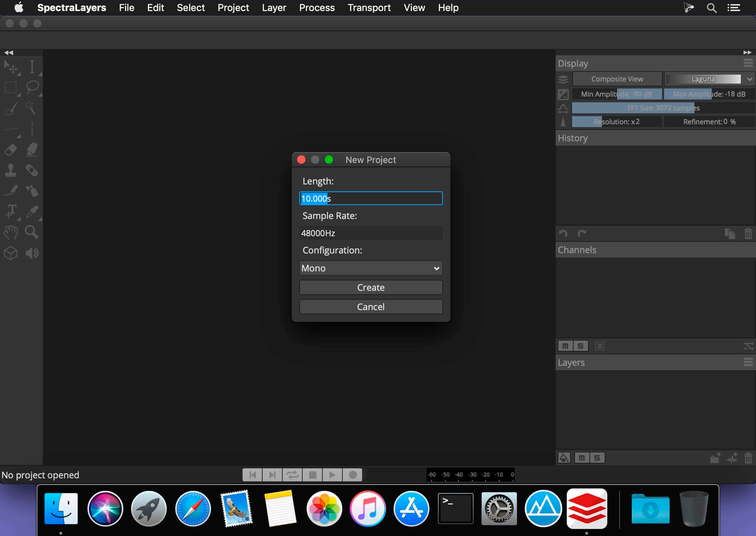Select the Spray can tool

(x=32, y=190)
